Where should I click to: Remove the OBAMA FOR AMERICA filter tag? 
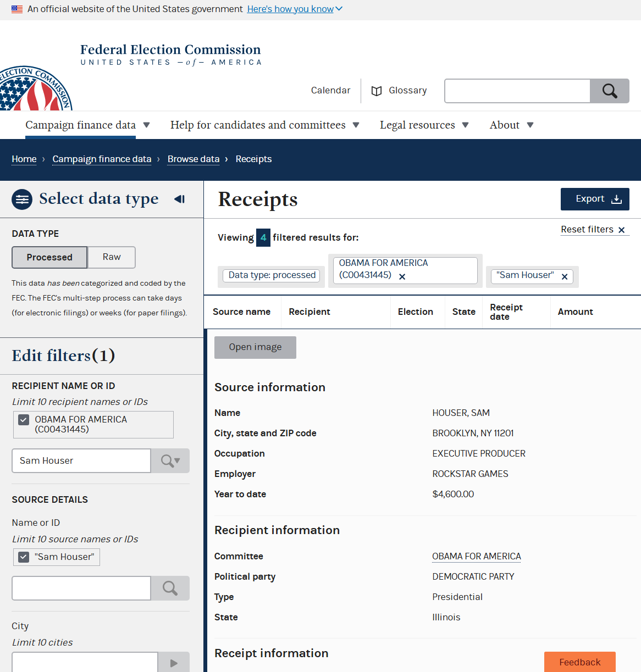(402, 276)
